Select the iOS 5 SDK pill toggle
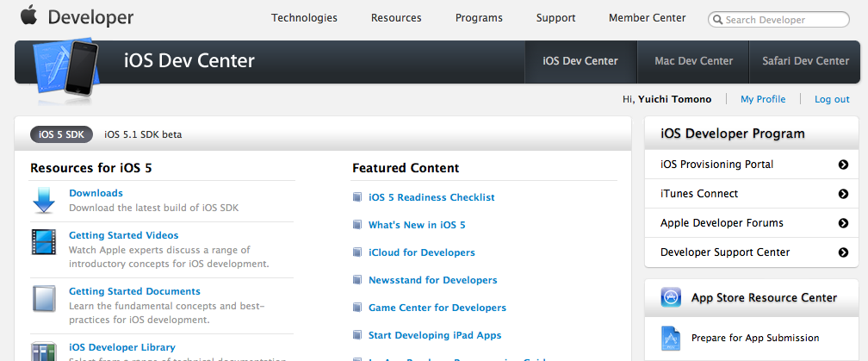 pyautogui.click(x=61, y=134)
